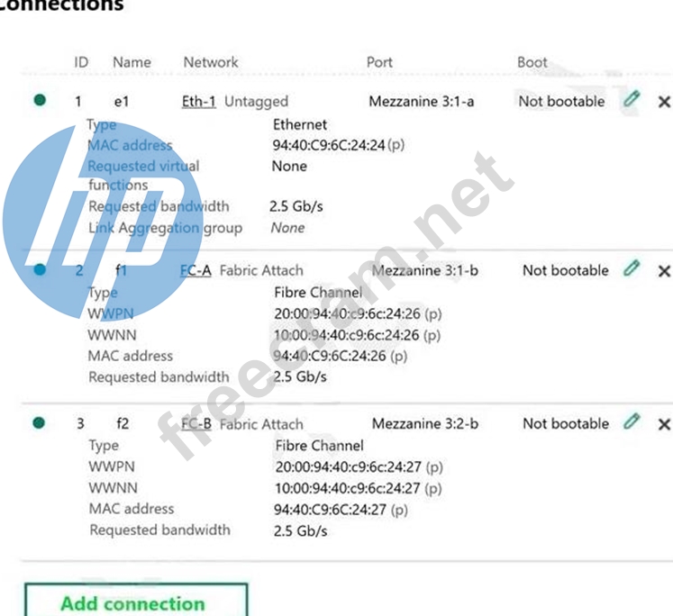Delete connection f1 with X icon
This screenshot has height=616, width=673.
pos(664,270)
